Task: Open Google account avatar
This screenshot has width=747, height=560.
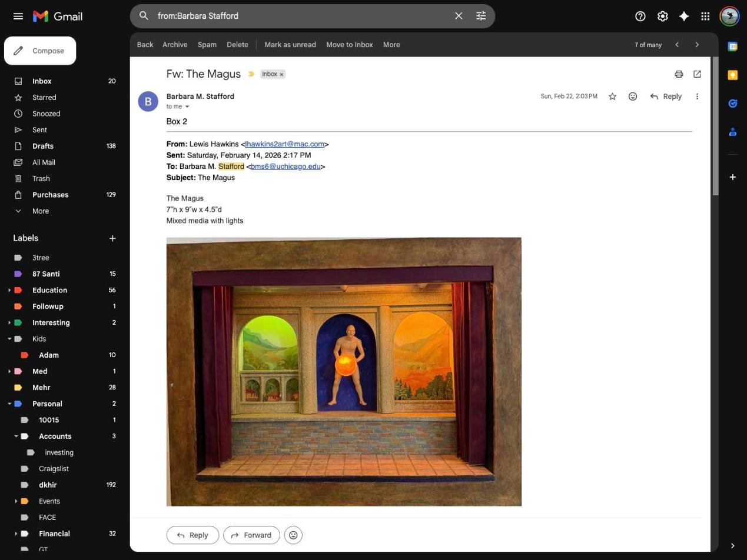Action: pos(730,16)
